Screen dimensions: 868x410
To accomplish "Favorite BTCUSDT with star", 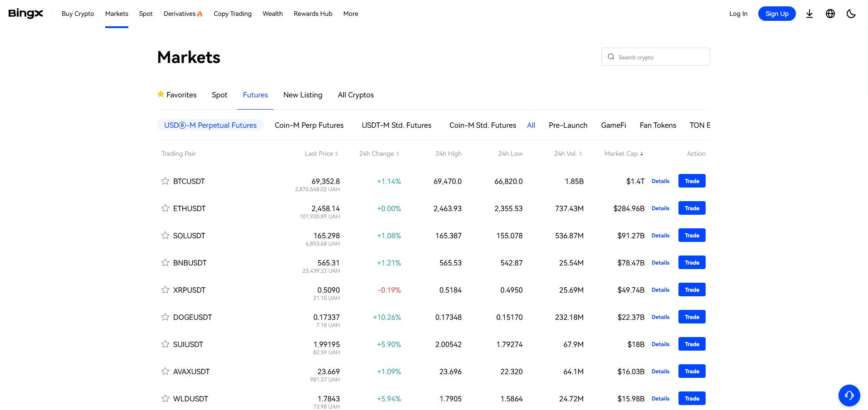I will tap(165, 181).
